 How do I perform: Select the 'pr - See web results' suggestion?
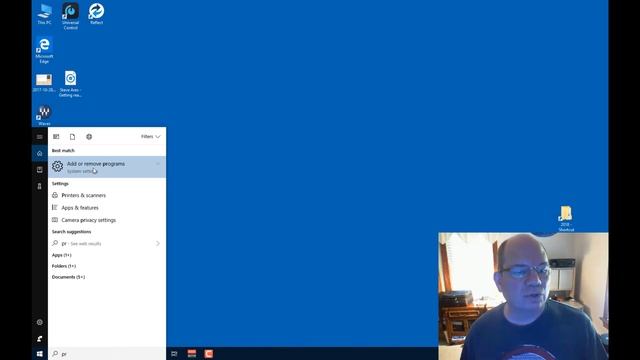point(107,244)
